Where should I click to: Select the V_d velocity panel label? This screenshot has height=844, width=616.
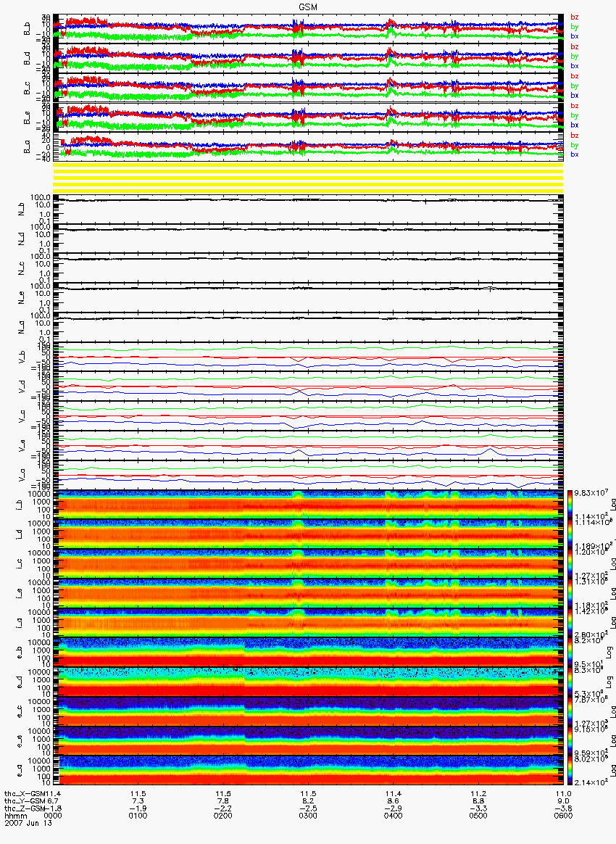tap(22, 386)
